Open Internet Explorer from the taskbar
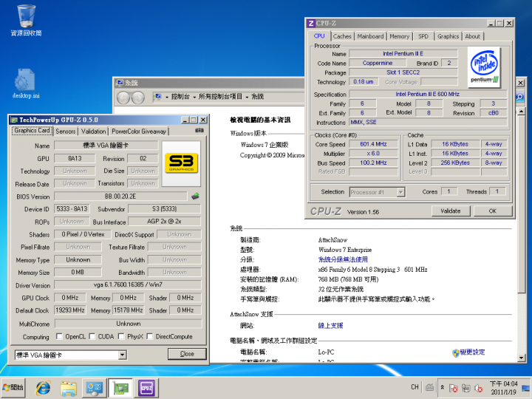 pos(44,388)
